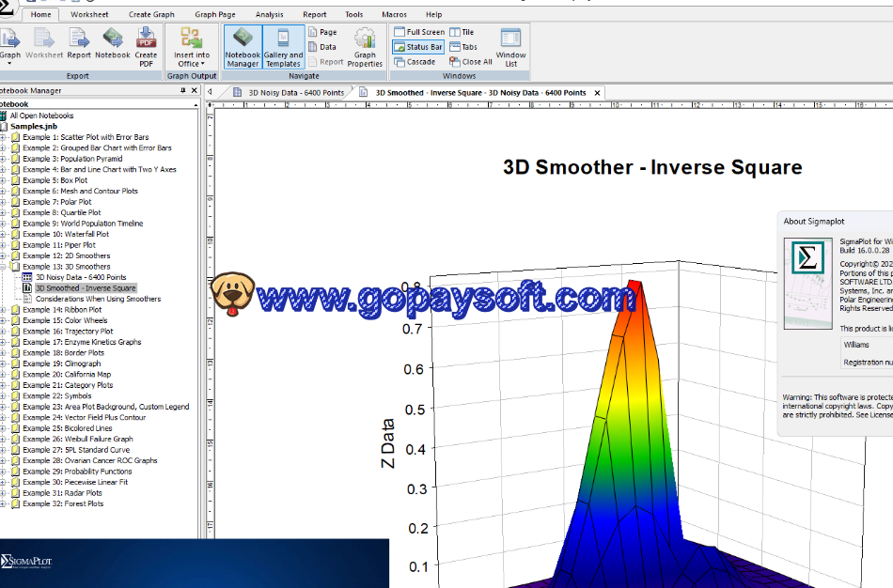Image resolution: width=893 pixels, height=588 pixels.
Task: Click the All Open Notebooks icon
Action: click(x=3, y=116)
